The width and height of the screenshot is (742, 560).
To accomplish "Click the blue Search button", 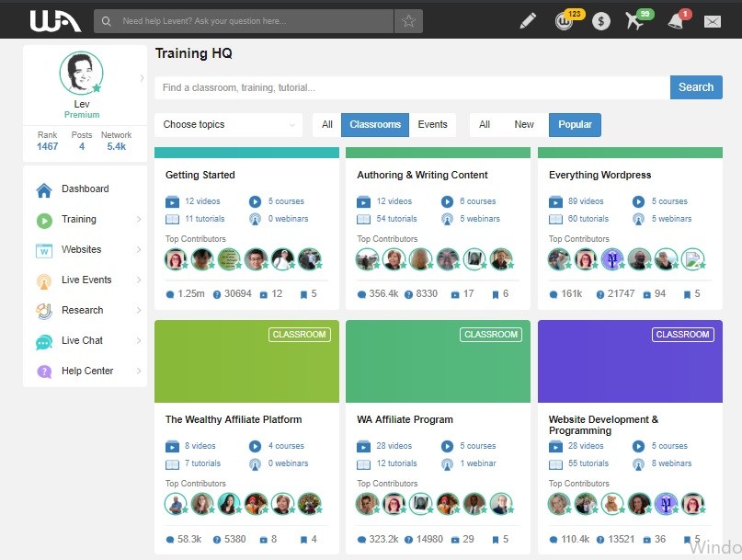I will pyautogui.click(x=696, y=87).
